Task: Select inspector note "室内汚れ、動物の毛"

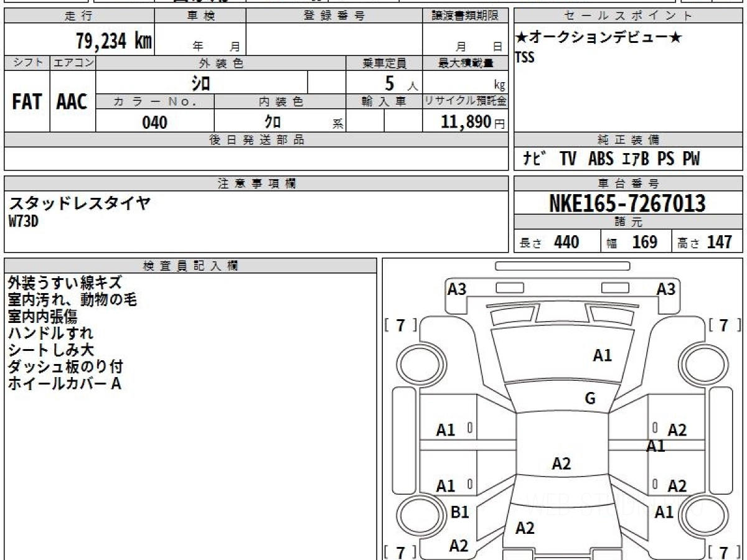Action: 72,300
